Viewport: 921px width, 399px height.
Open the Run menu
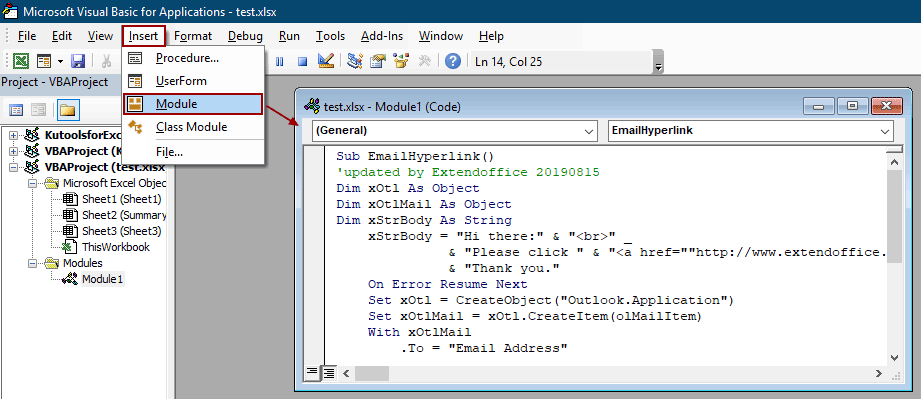(x=290, y=36)
